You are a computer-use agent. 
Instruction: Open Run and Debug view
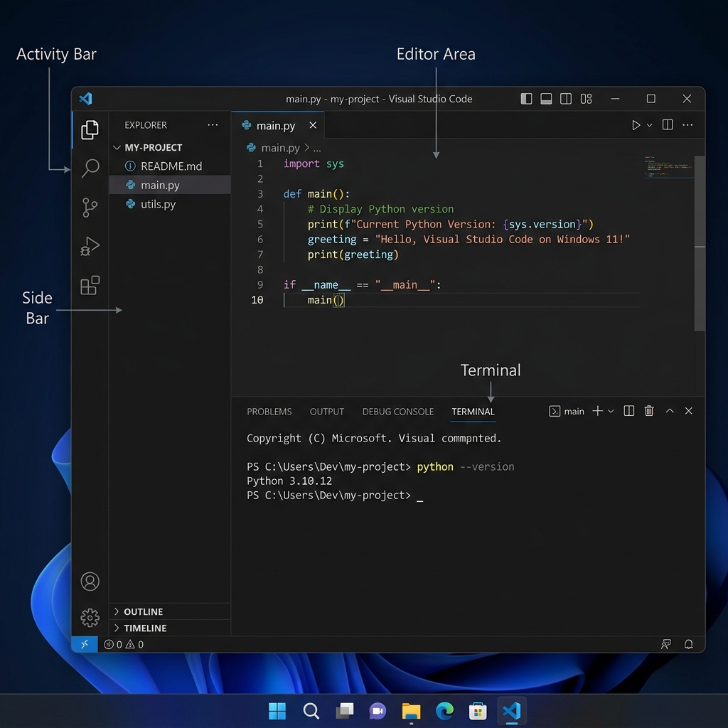pyautogui.click(x=90, y=246)
